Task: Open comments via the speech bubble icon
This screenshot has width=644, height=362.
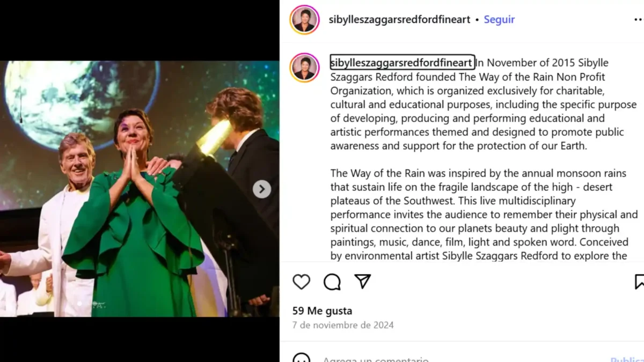Action: [332, 282]
